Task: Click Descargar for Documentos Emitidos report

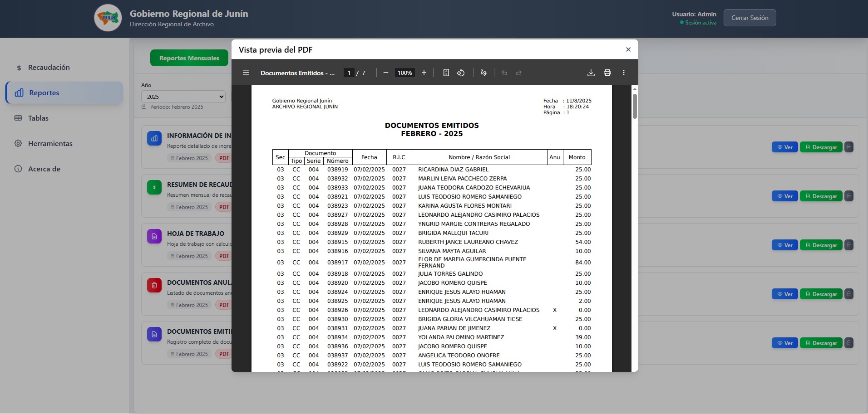Action: point(821,343)
